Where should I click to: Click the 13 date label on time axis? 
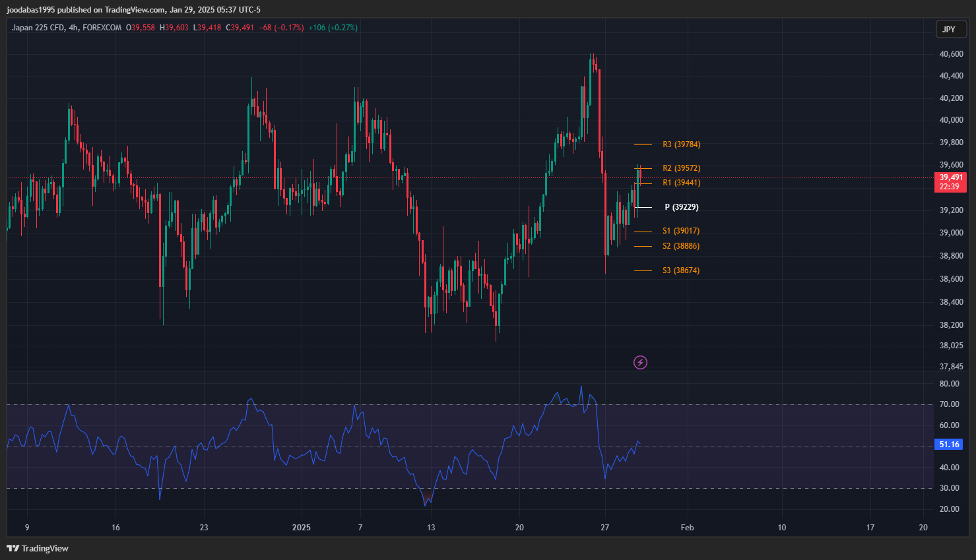[x=431, y=528]
